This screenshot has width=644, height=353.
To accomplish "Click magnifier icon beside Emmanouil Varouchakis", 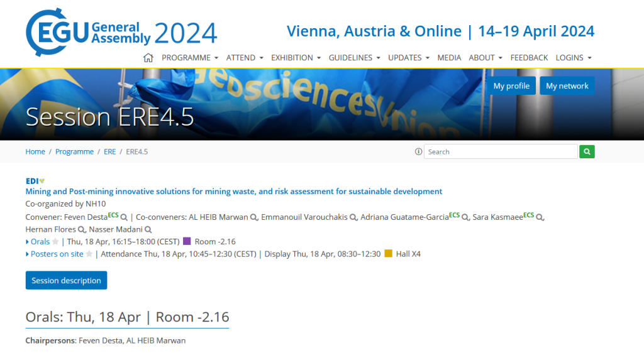I will [x=353, y=217].
